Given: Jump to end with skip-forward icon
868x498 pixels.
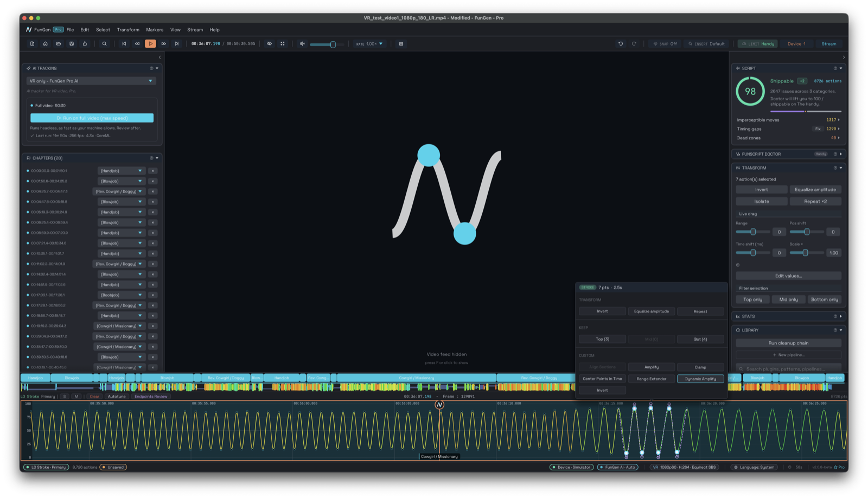Looking at the screenshot, I should pyautogui.click(x=176, y=44).
